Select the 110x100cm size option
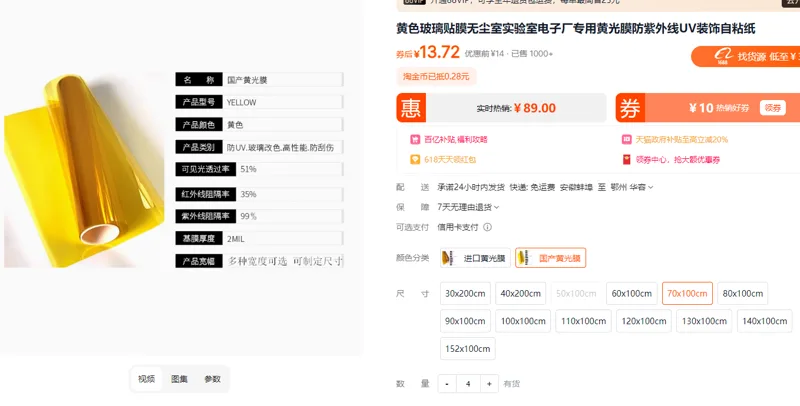The height and width of the screenshot is (406, 800). click(583, 321)
